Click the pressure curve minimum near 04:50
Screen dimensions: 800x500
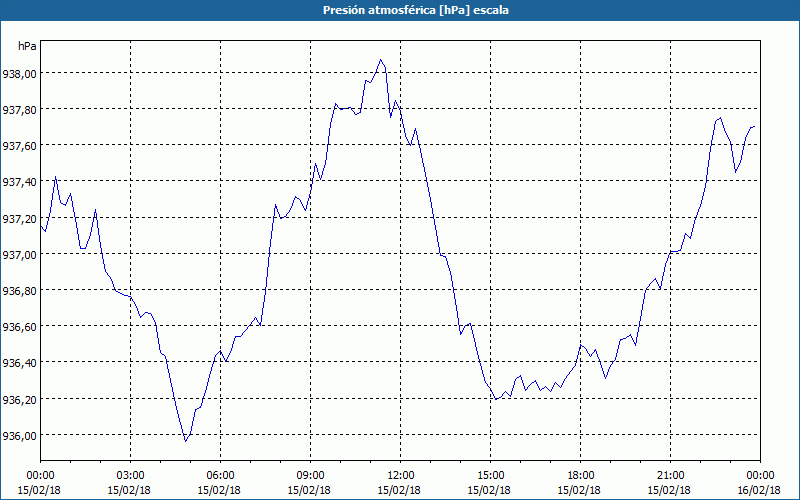pos(186,441)
